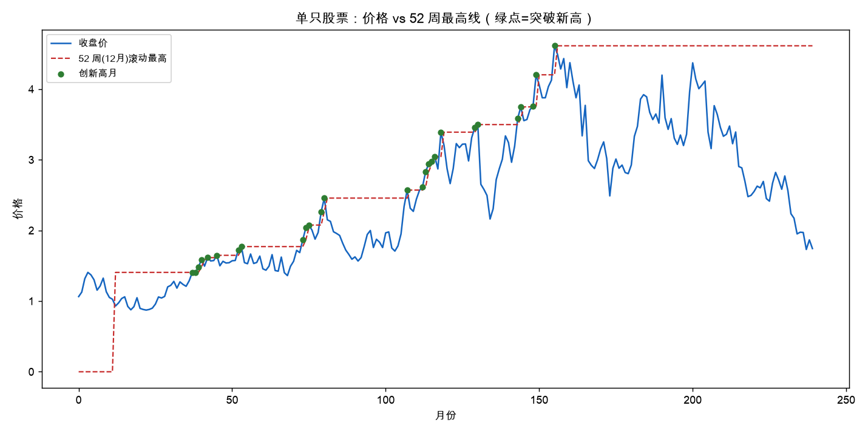Viewport: 868px width, 434px height.
Task: Click the x-axis tick label 50
Action: [x=232, y=401]
